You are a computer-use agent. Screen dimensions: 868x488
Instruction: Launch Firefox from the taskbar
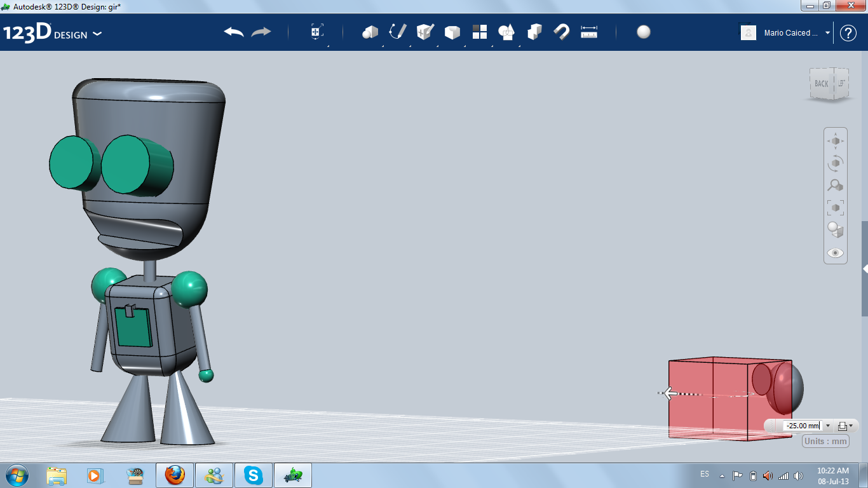[175, 475]
